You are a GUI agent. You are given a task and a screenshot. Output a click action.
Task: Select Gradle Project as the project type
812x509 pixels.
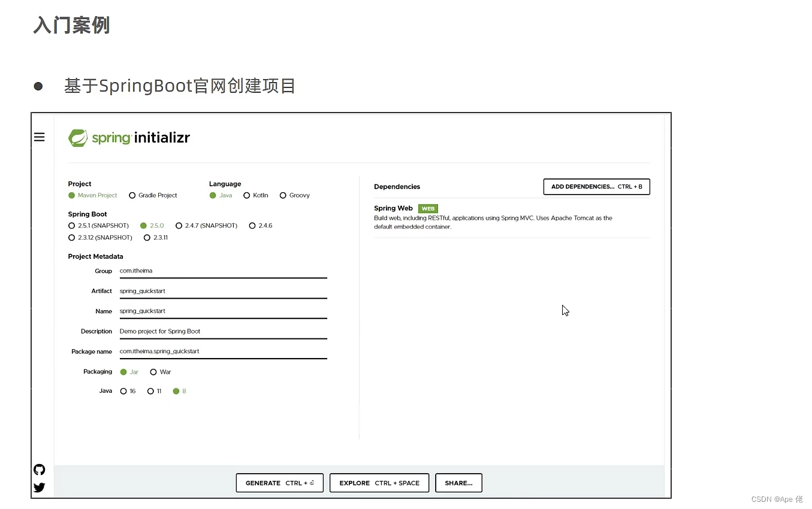132,195
